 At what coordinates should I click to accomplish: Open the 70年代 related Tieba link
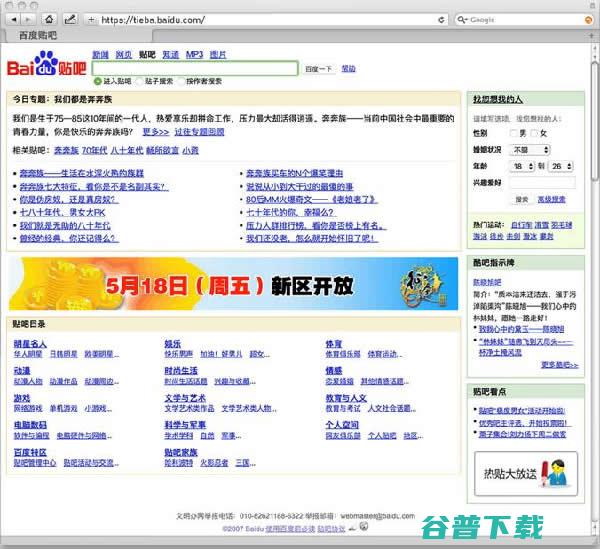click(x=95, y=150)
